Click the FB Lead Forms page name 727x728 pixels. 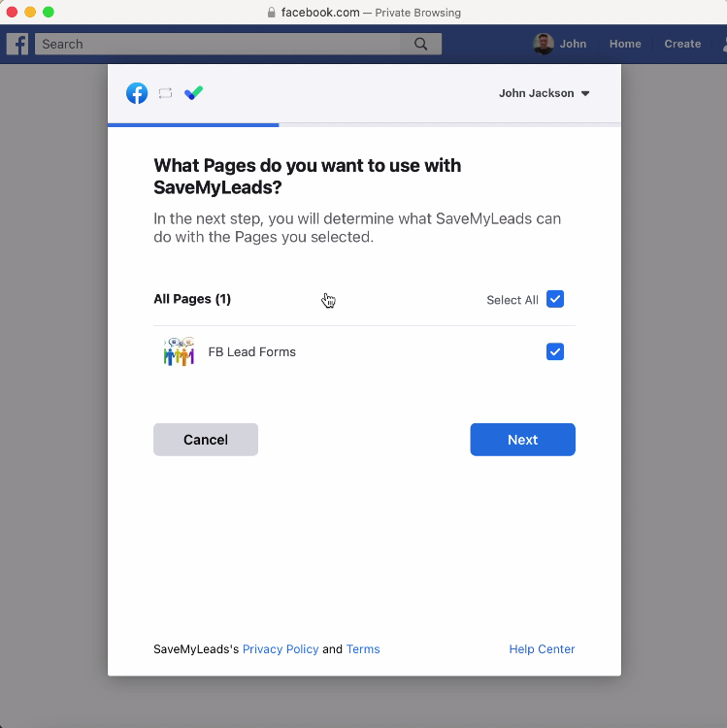click(x=251, y=352)
